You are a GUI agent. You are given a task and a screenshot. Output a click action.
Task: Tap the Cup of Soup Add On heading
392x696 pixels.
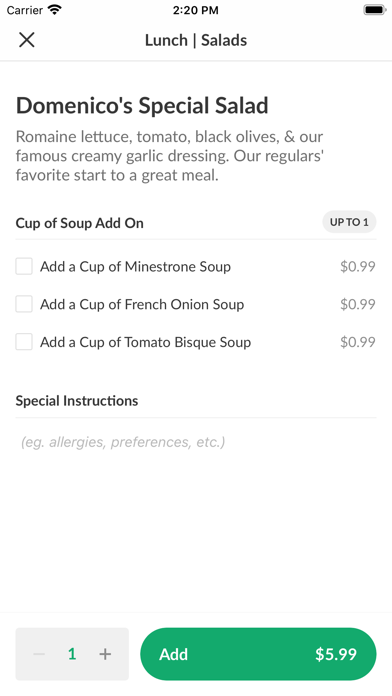click(x=79, y=223)
